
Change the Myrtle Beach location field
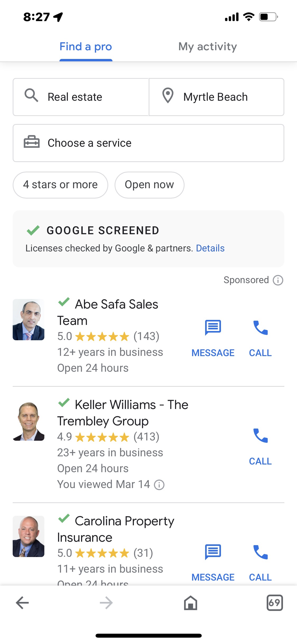tap(216, 97)
